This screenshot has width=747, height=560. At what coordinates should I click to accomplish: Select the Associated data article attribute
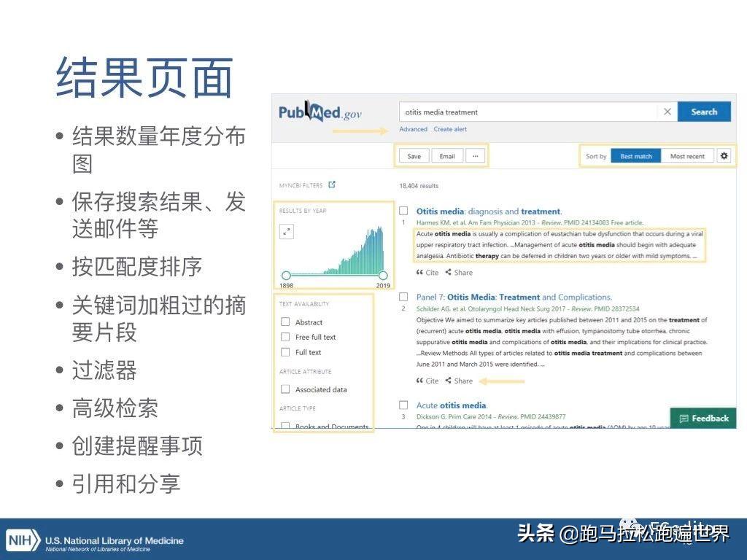[x=285, y=389]
